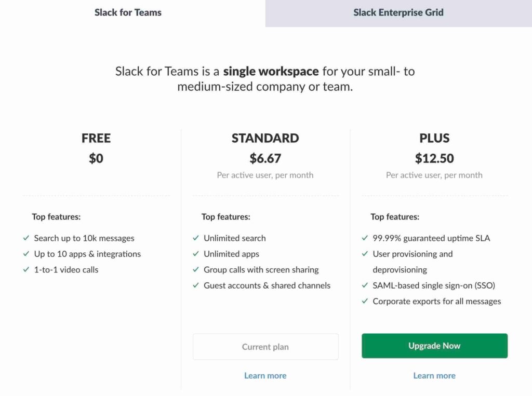532x396 pixels.
Task: Click the FREE plan heading
Action: coord(96,138)
